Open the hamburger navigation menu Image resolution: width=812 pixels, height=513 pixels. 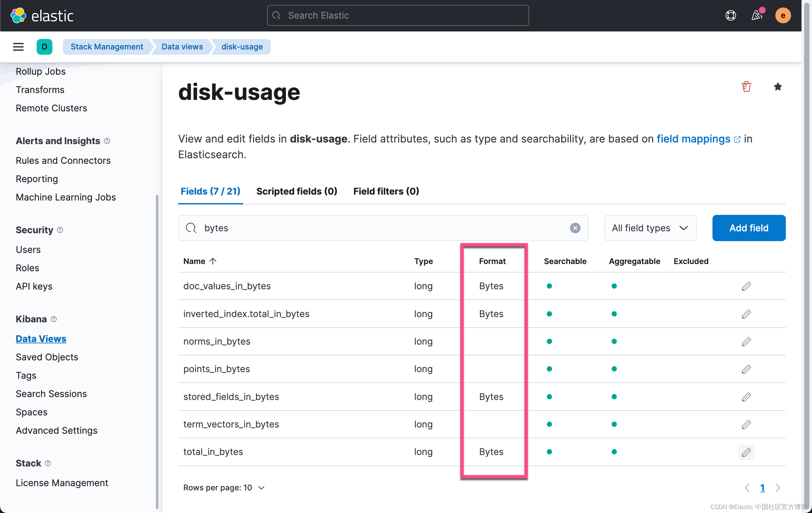(x=18, y=47)
